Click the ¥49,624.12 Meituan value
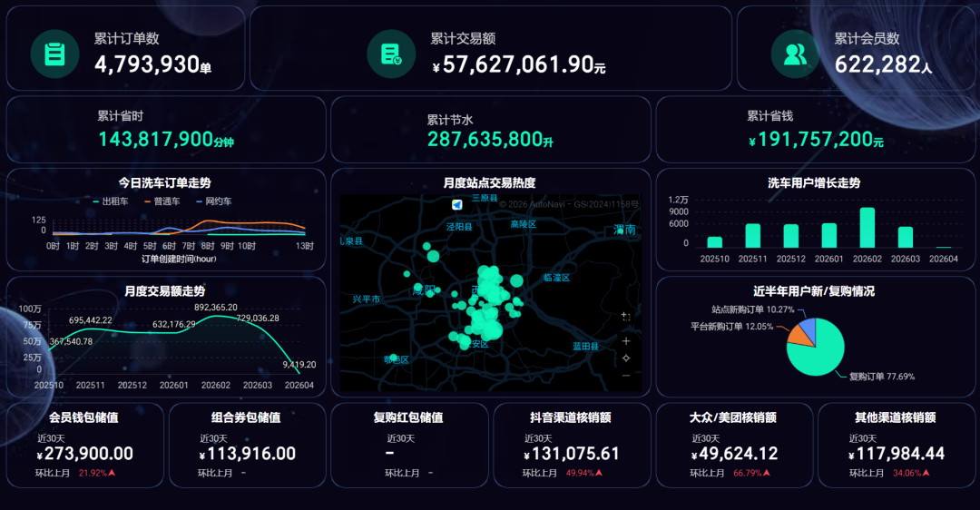 735,453
